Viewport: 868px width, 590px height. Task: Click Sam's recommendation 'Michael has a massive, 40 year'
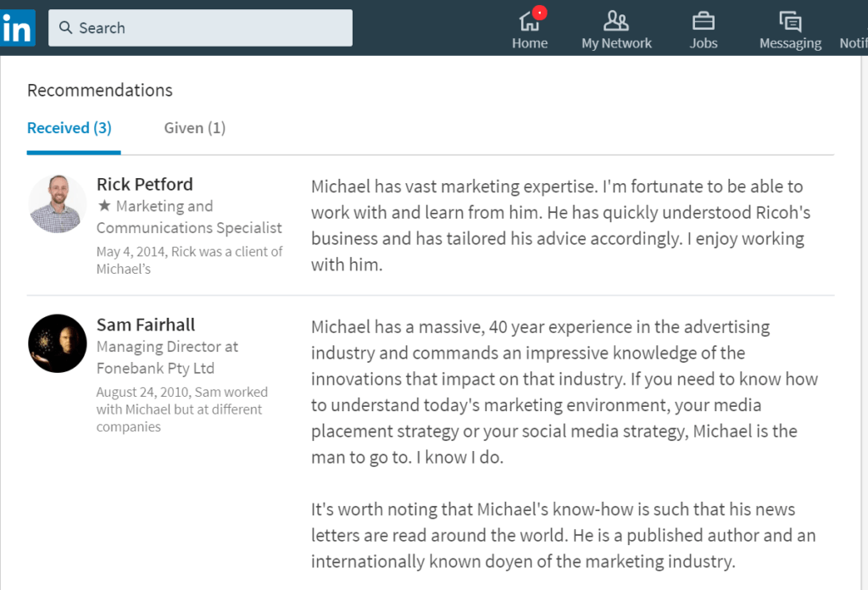coord(564,392)
